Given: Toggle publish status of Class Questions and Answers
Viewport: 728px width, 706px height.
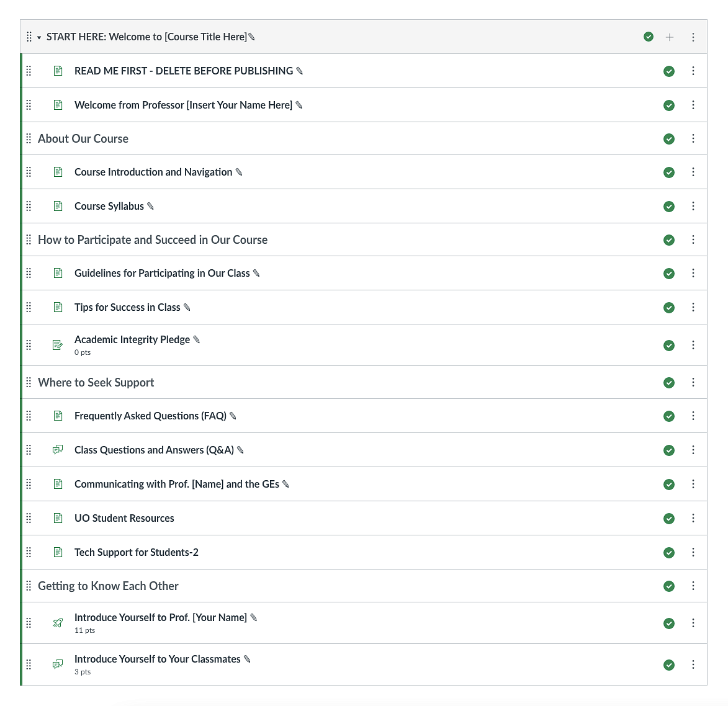Looking at the screenshot, I should [669, 450].
